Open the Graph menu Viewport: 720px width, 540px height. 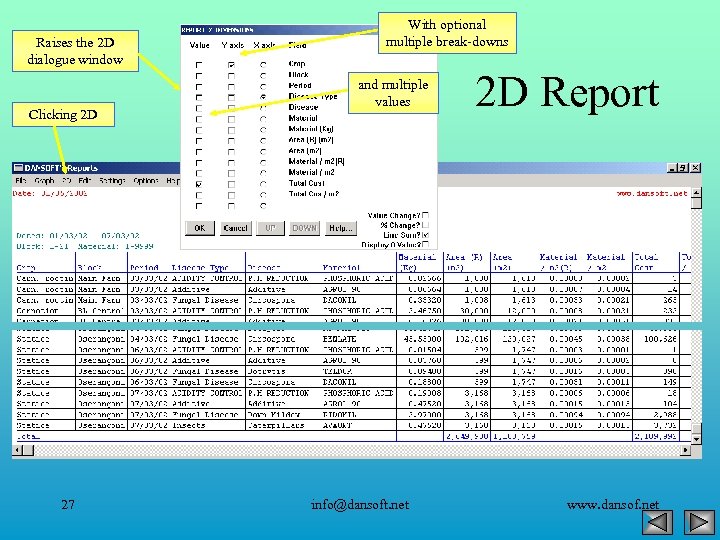(x=45, y=181)
